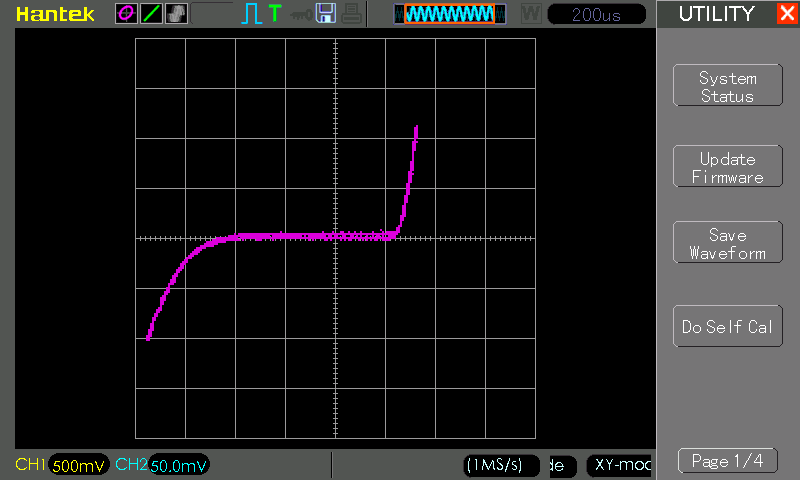
Task: Click the Hantek logo
Action: click(55, 14)
